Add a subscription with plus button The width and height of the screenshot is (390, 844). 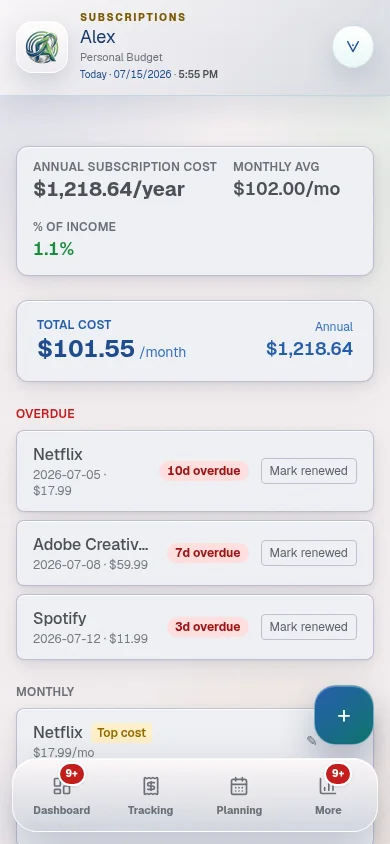[344, 715]
